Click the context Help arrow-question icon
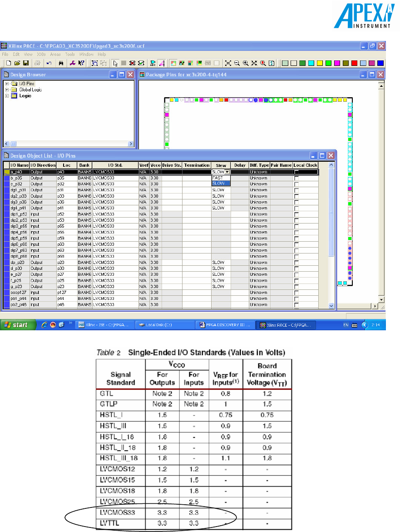The width and height of the screenshot is (400, 532). tap(81, 63)
